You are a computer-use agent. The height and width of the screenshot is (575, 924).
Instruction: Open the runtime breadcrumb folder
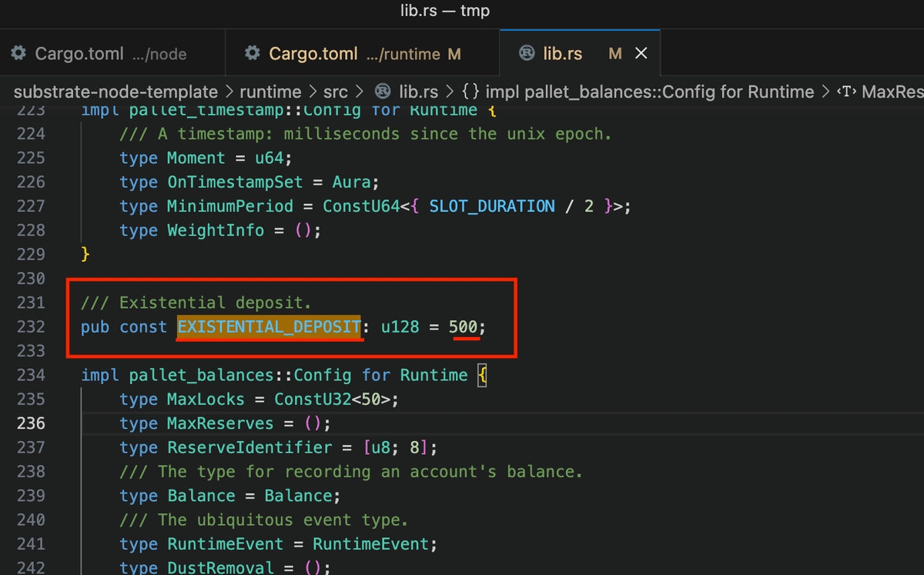270,92
